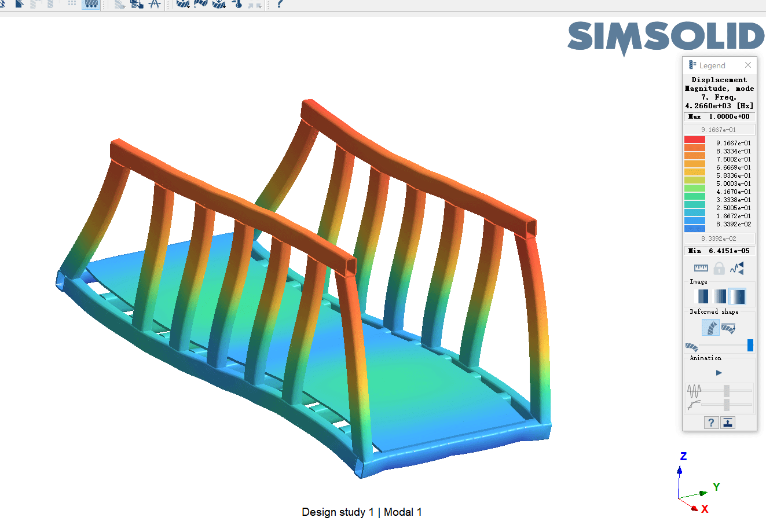Click the highlighted toolbar icon with dots
The width and height of the screenshot is (766, 532).
90,4
